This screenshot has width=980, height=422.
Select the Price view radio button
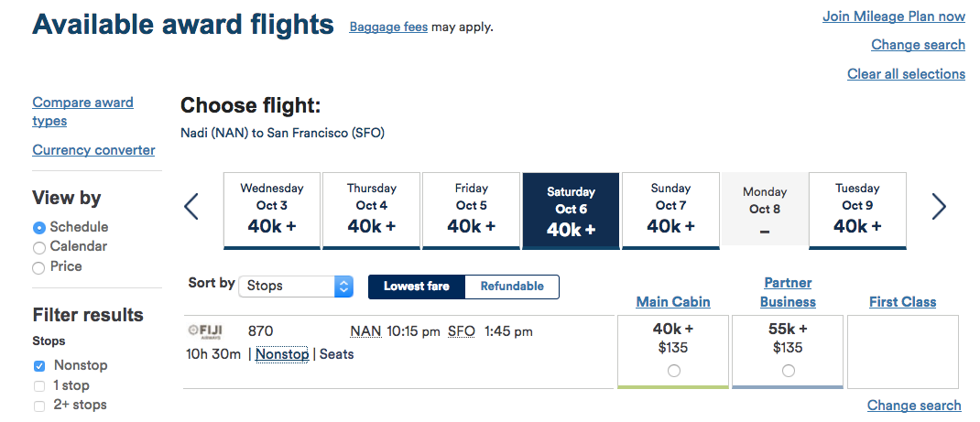pos(39,267)
